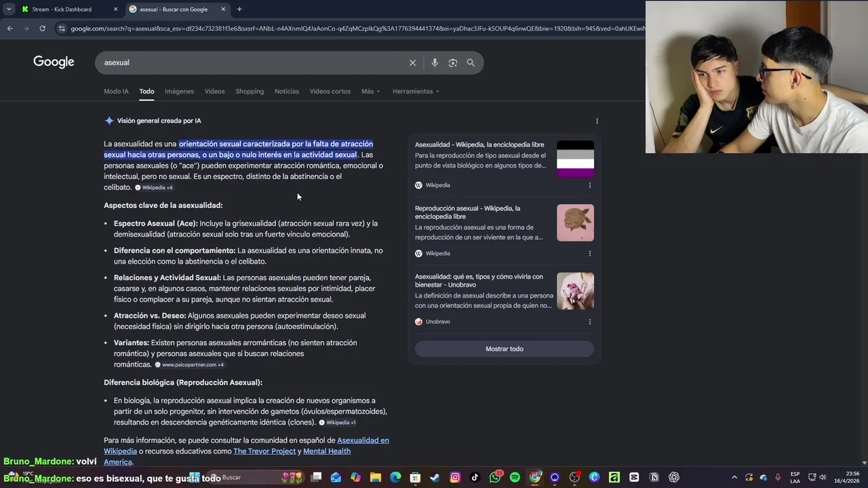Screen dimensions: 868x488
Task: Clear the search box with the X icon
Action: click(412, 62)
